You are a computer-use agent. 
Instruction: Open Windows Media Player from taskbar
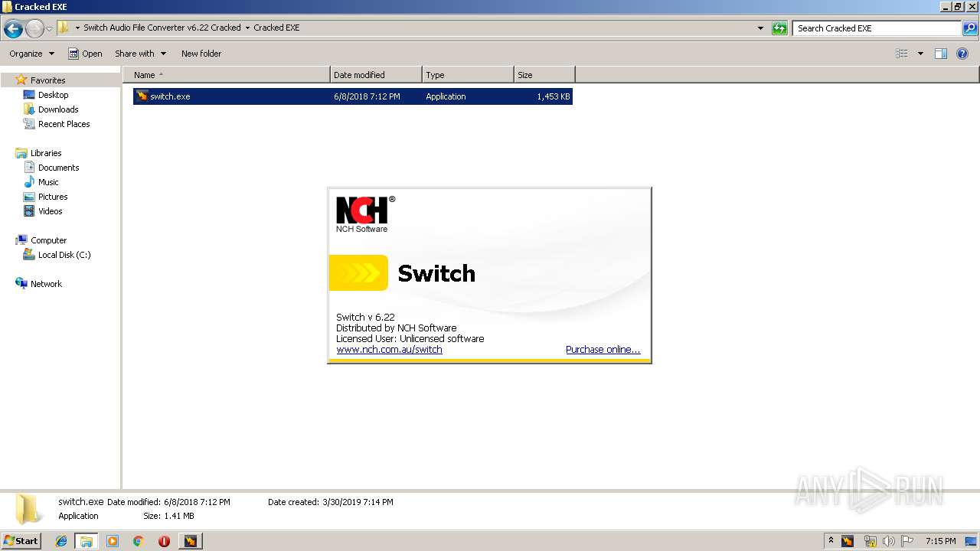[113, 541]
